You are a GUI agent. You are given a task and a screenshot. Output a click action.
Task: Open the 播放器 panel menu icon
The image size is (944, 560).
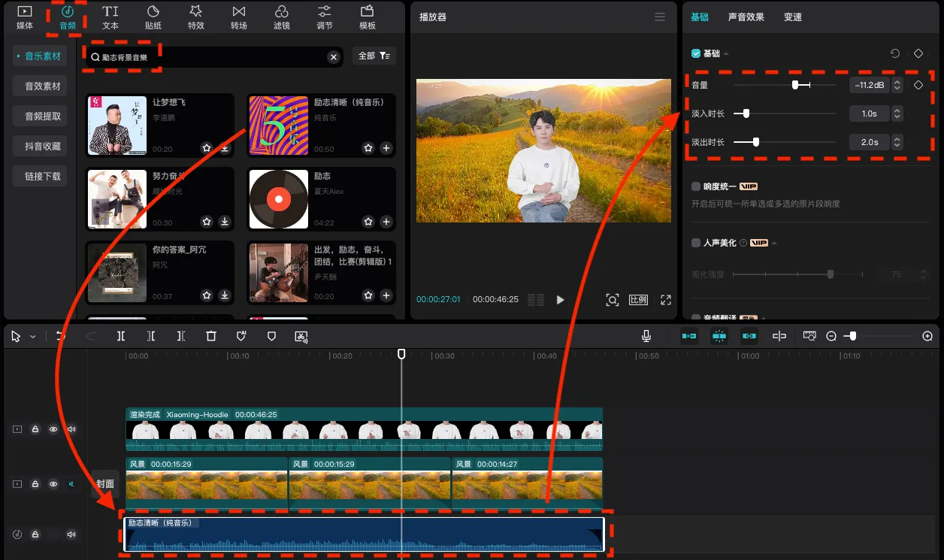point(660,17)
